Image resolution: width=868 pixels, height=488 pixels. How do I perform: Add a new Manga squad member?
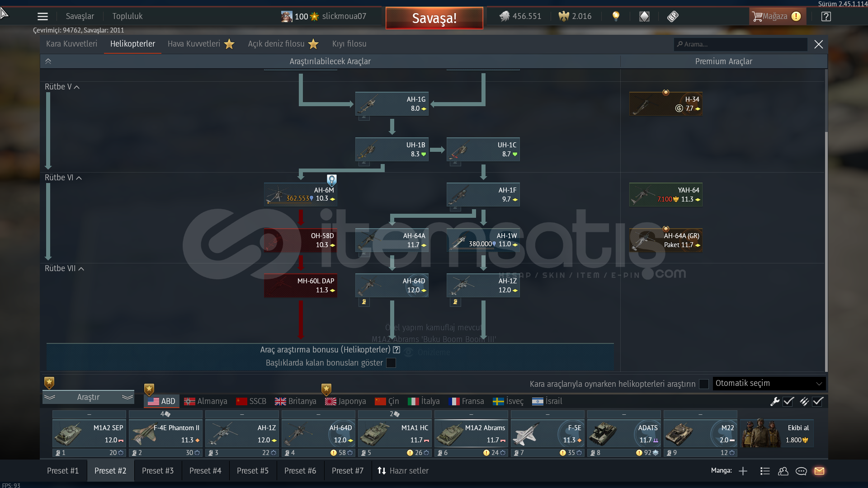[x=743, y=471]
